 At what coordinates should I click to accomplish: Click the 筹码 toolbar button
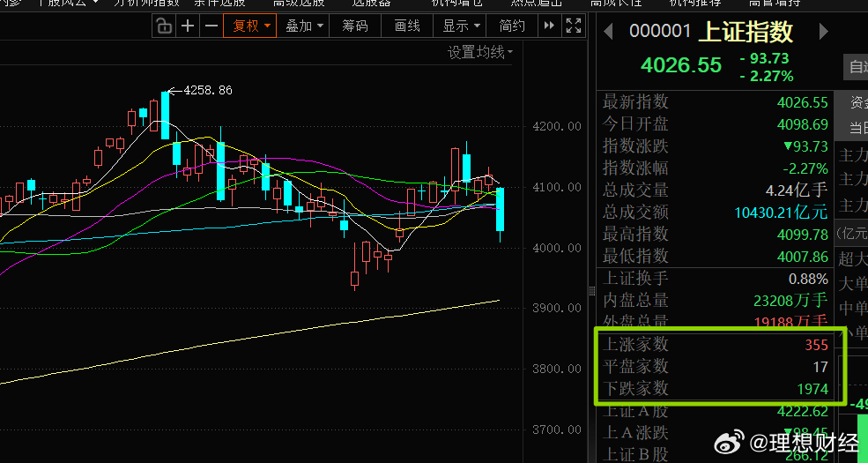[x=355, y=26]
